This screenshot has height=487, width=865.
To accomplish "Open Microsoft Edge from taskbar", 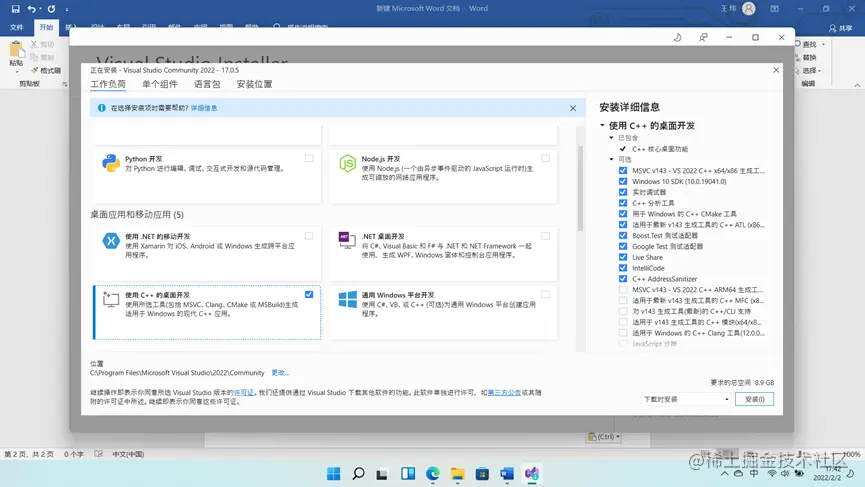I will [x=433, y=474].
